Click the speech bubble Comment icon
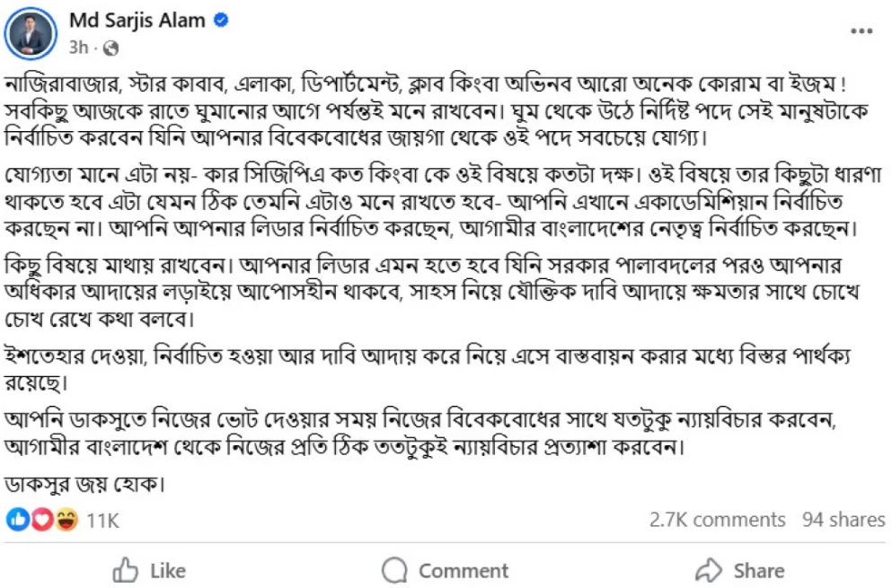This screenshot has width=892, height=588. click(394, 570)
